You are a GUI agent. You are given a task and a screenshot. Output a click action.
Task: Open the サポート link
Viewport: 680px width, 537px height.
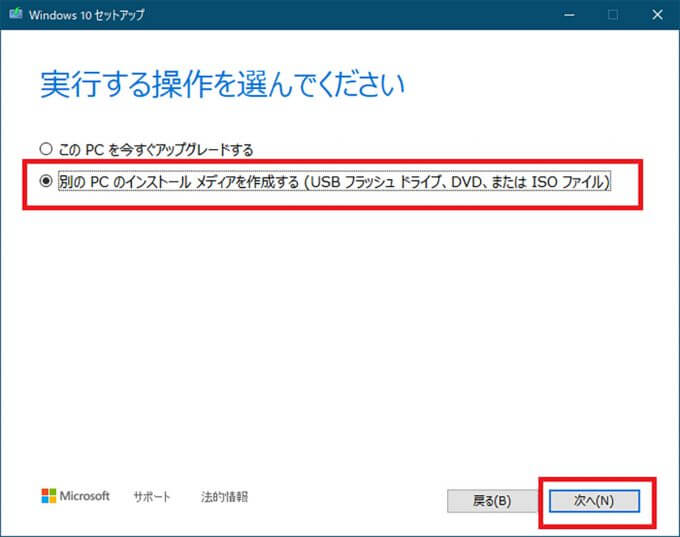152,496
